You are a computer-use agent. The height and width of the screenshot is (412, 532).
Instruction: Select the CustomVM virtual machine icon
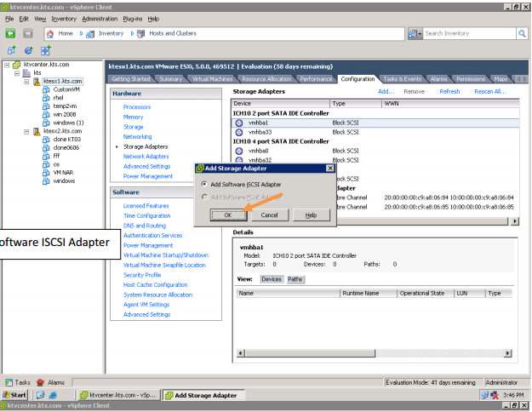(x=46, y=89)
